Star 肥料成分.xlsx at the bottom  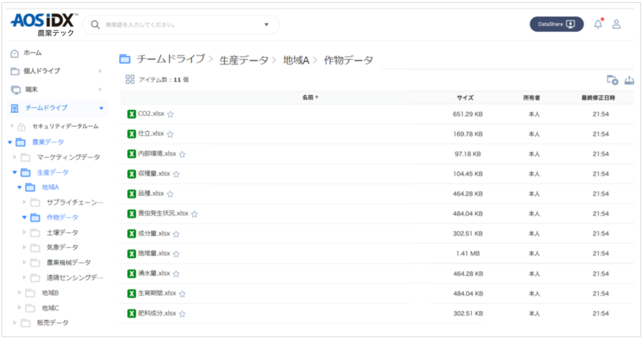coord(182,314)
